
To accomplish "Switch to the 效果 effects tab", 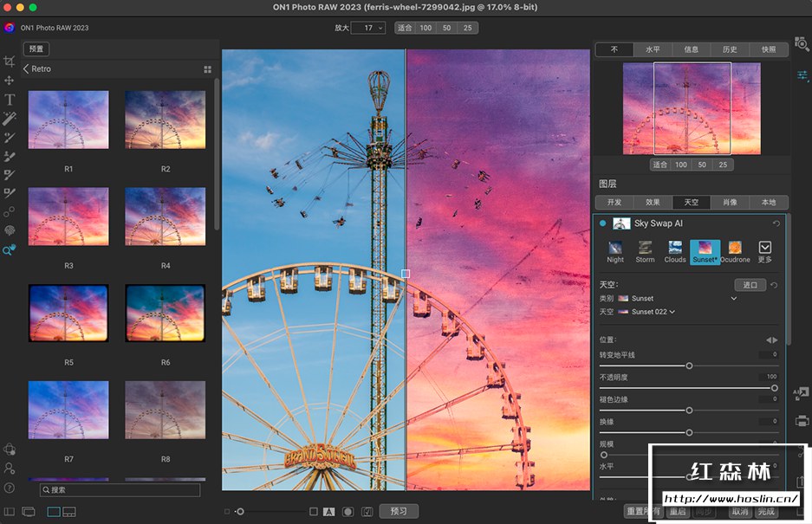I will point(653,202).
